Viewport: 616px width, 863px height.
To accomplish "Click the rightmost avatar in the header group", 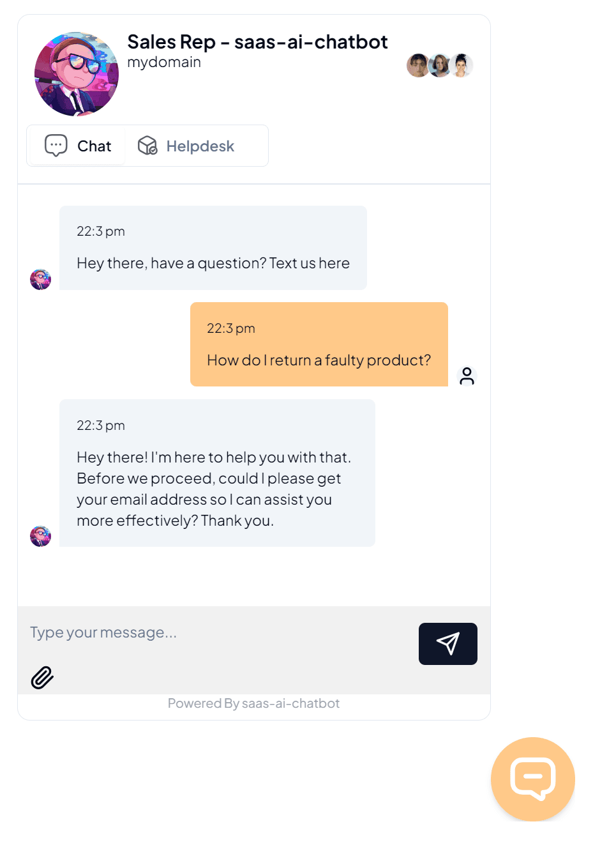I will (x=462, y=65).
